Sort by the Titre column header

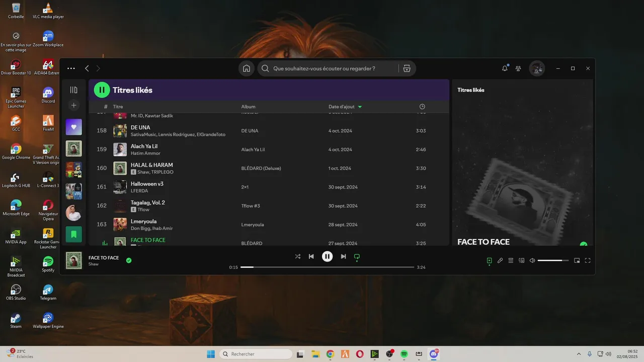[x=118, y=107]
